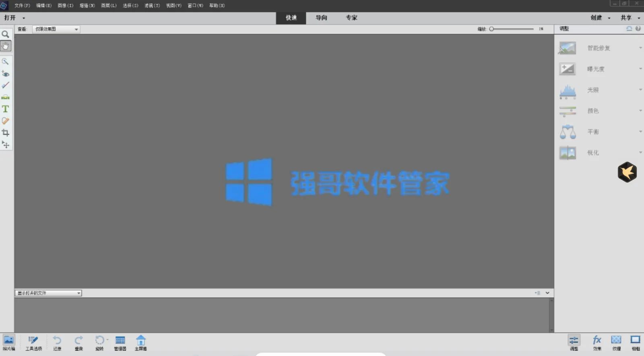Open the 编辑(E) menu
This screenshot has width=644, height=356.
click(44, 6)
